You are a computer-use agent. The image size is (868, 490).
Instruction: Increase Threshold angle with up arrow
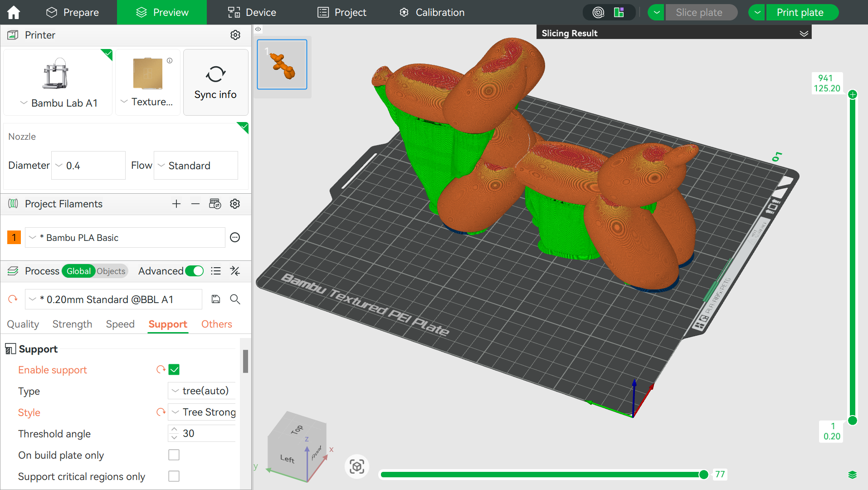[174, 429]
